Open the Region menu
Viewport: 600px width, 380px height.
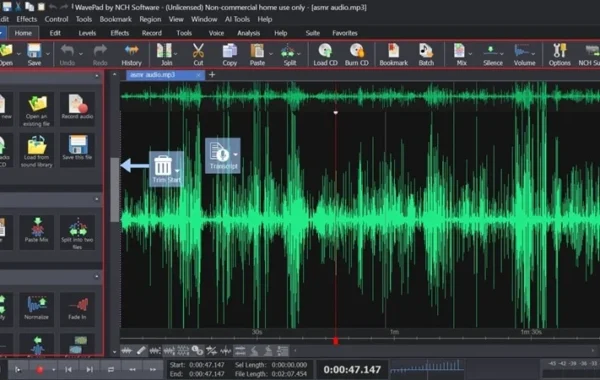coord(150,19)
